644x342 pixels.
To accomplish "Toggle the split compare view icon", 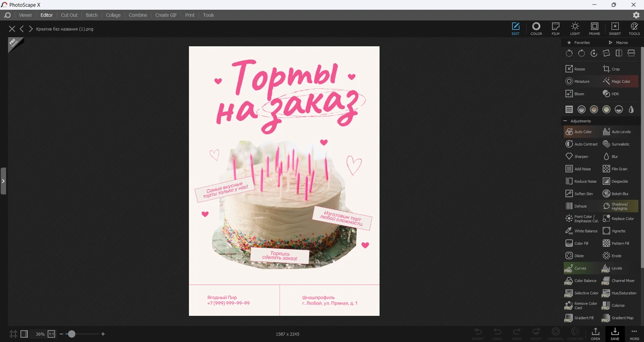I will coord(24,334).
